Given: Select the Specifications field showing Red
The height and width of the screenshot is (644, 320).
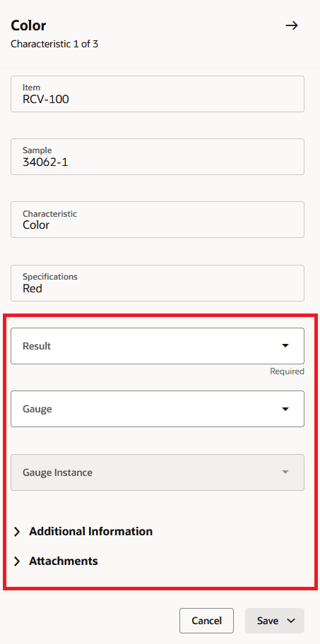Looking at the screenshot, I should 158,283.
